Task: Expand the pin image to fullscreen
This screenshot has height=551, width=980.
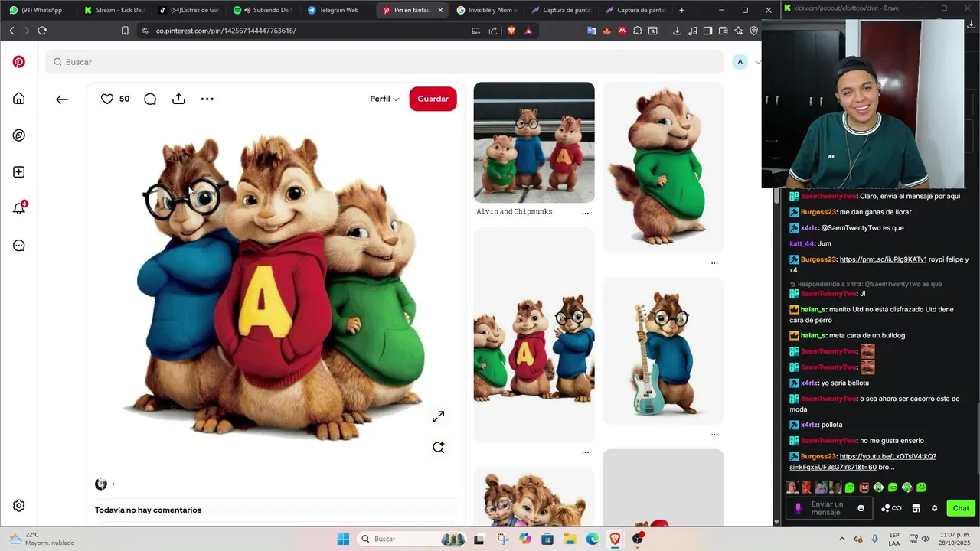Action: [x=438, y=417]
